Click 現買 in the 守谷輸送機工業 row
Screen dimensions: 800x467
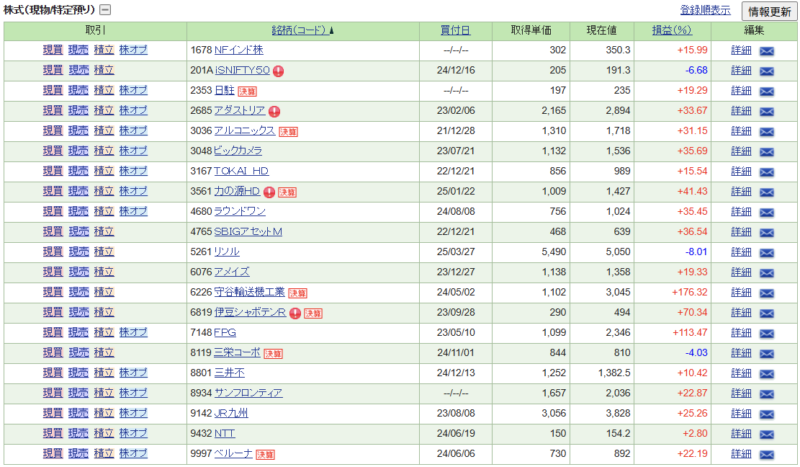53,292
